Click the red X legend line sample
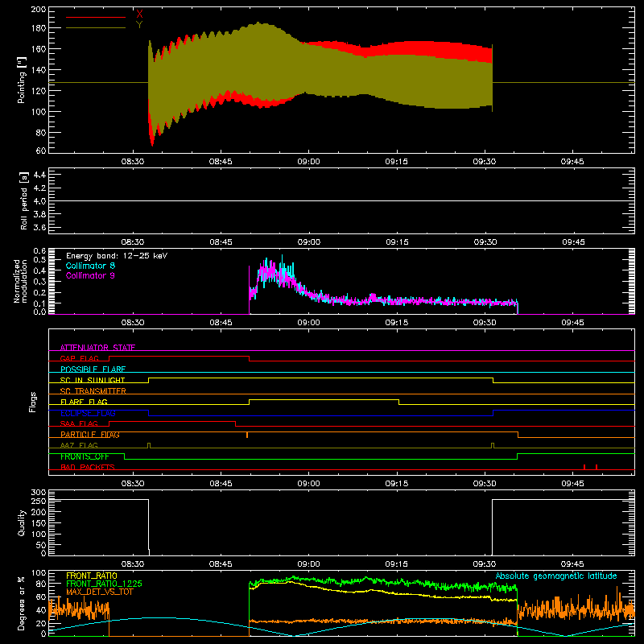This screenshot has height=644, width=644. [96, 17]
